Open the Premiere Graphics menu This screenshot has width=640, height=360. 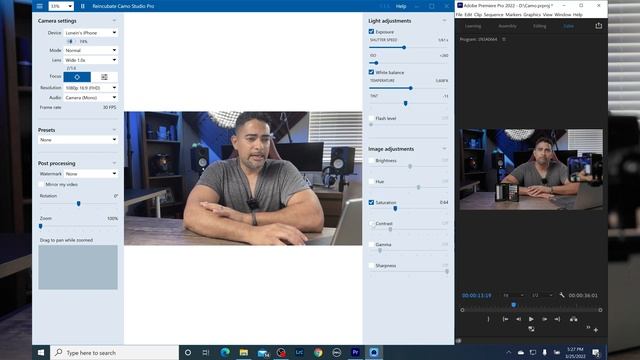(532, 15)
